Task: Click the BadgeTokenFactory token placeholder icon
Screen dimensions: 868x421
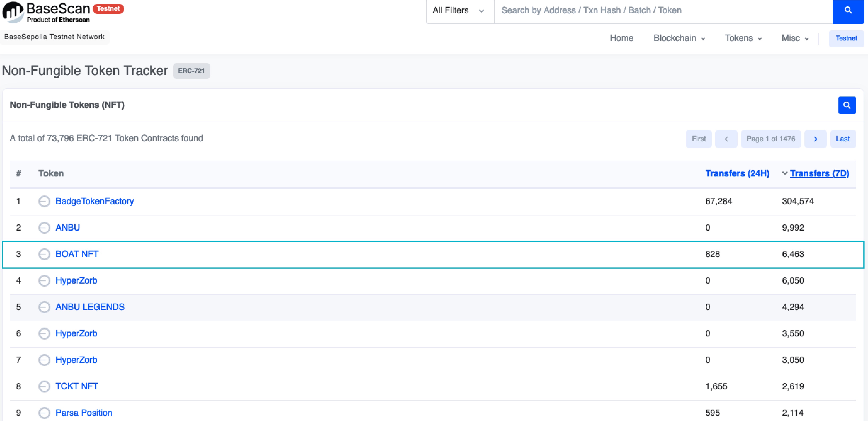Action: point(44,201)
